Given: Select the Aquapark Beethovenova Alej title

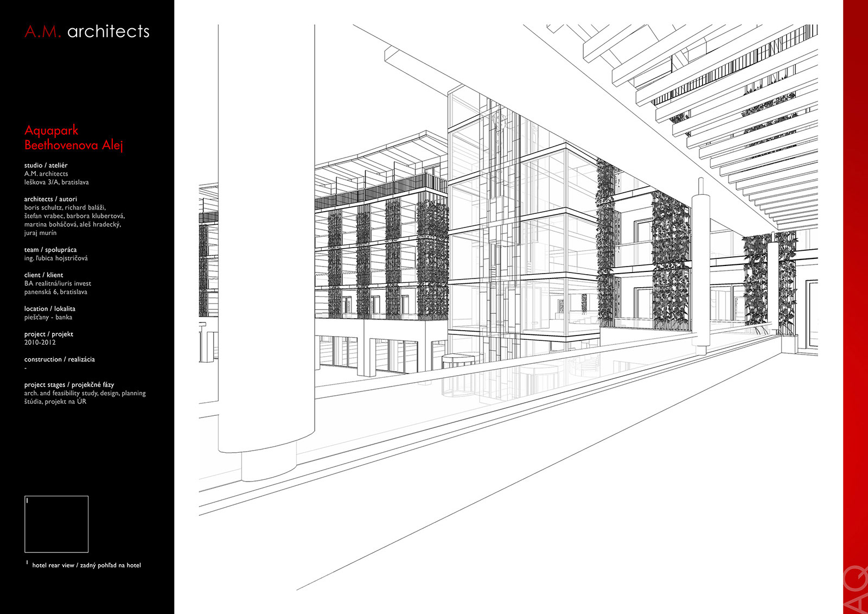Looking at the screenshot, I should pos(74,137).
